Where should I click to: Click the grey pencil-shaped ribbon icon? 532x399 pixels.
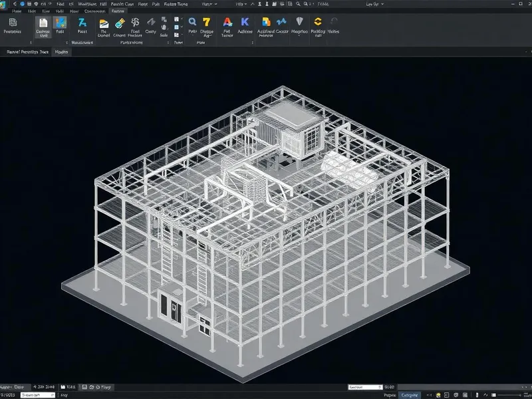click(151, 23)
